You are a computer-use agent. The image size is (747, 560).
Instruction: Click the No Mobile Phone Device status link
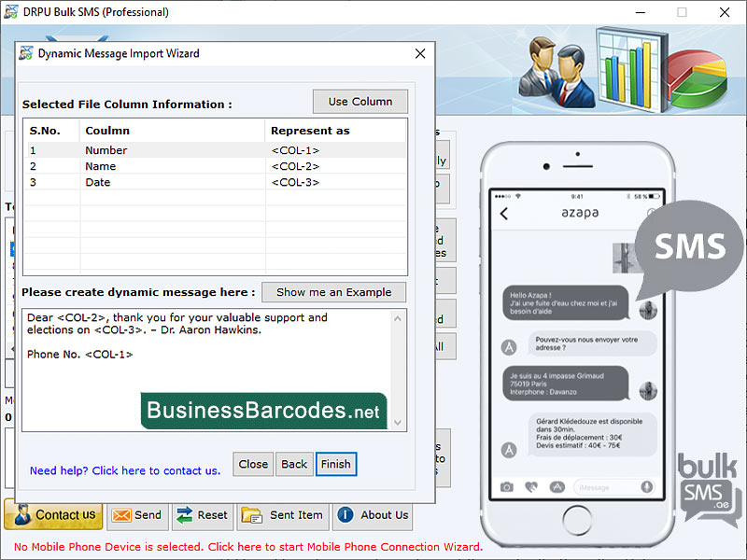click(x=248, y=547)
